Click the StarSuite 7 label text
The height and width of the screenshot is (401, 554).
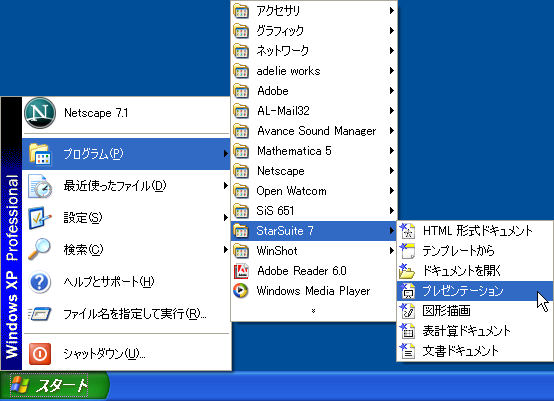(285, 231)
